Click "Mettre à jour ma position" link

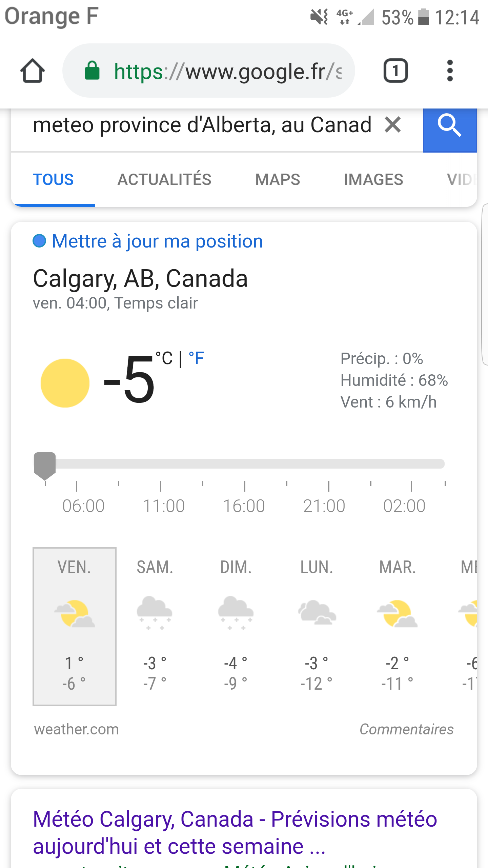(157, 241)
